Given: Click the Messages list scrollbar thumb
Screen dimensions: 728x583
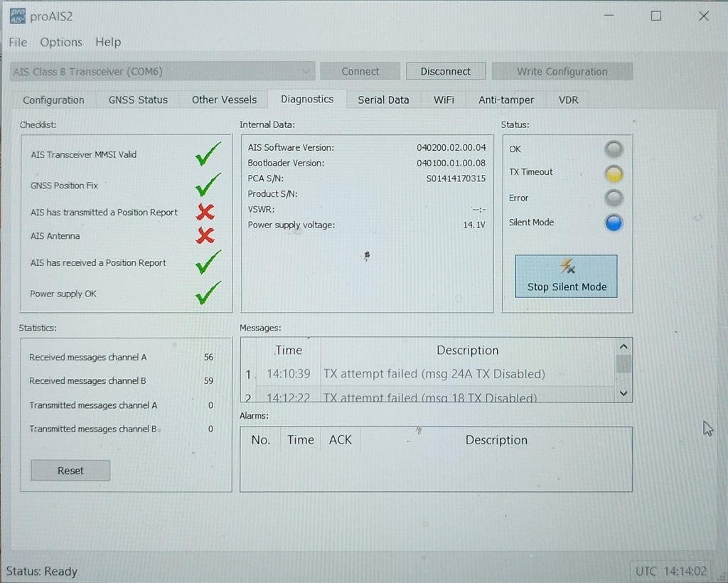Looking at the screenshot, I should (x=623, y=364).
